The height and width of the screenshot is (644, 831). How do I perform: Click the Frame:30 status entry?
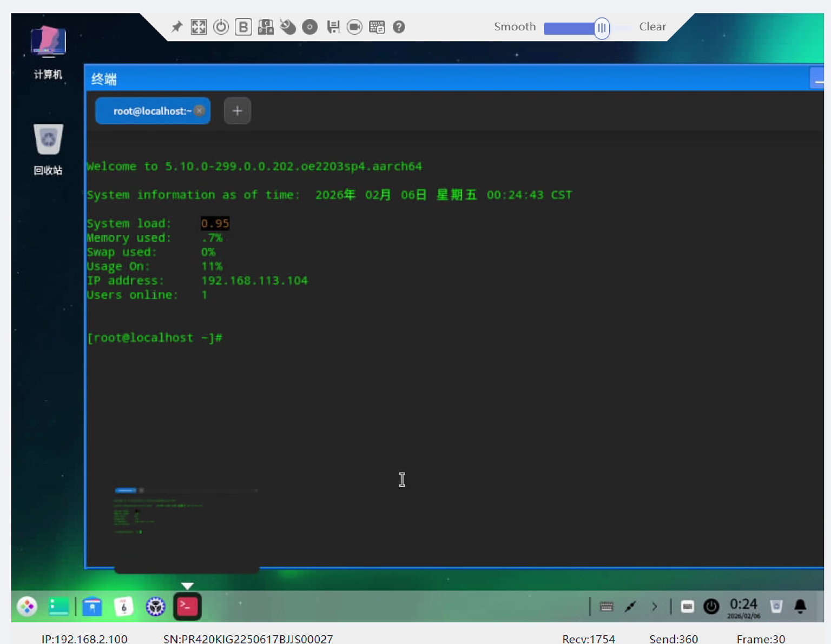click(x=761, y=639)
